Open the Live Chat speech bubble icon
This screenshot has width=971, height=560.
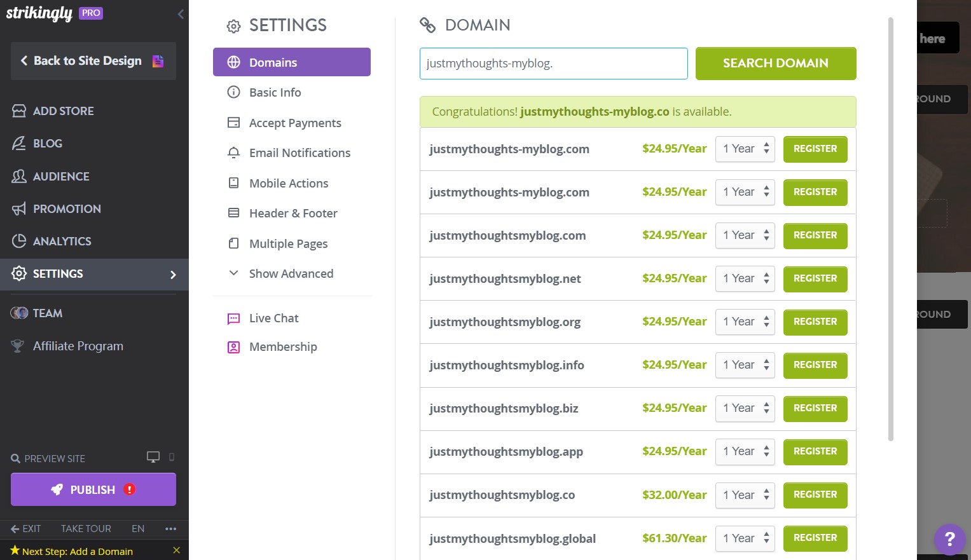pyautogui.click(x=233, y=318)
